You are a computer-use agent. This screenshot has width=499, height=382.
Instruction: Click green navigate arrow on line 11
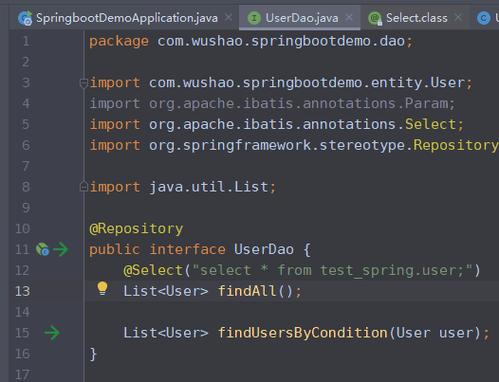[x=61, y=249]
